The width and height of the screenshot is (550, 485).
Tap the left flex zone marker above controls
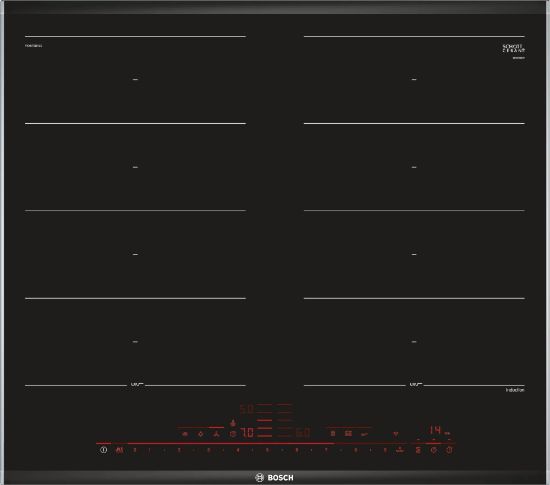(x=137, y=384)
